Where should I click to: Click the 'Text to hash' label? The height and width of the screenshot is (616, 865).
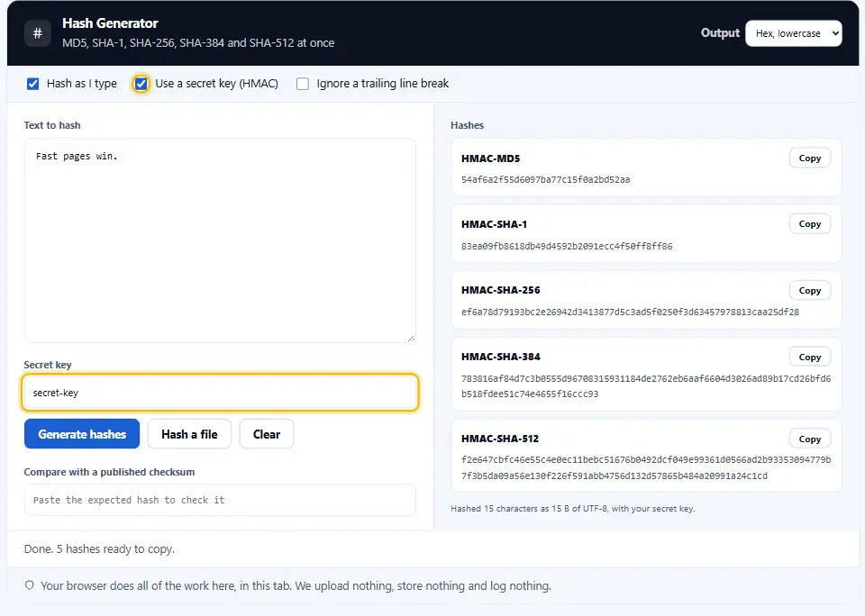(x=52, y=125)
